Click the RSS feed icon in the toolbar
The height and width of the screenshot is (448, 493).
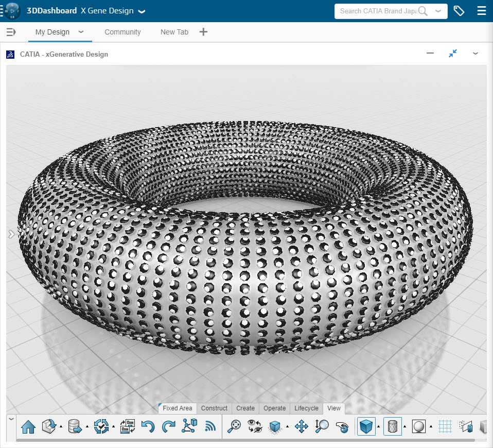[210, 426]
